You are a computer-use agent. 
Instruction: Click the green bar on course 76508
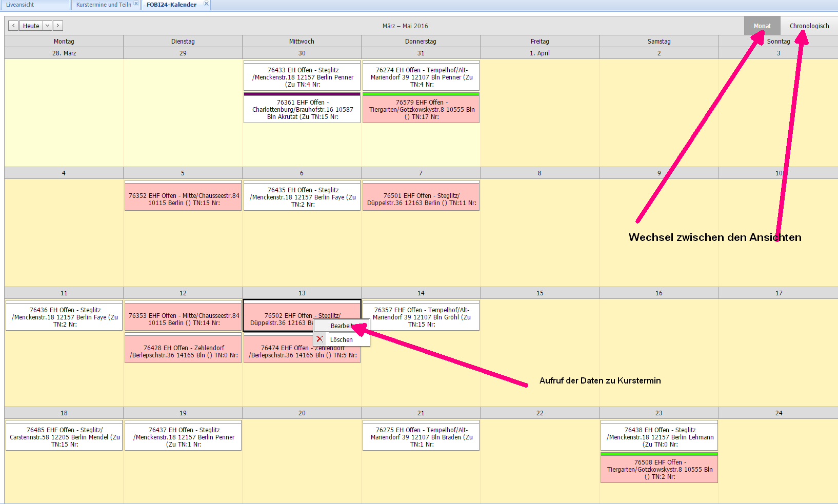[659, 454]
